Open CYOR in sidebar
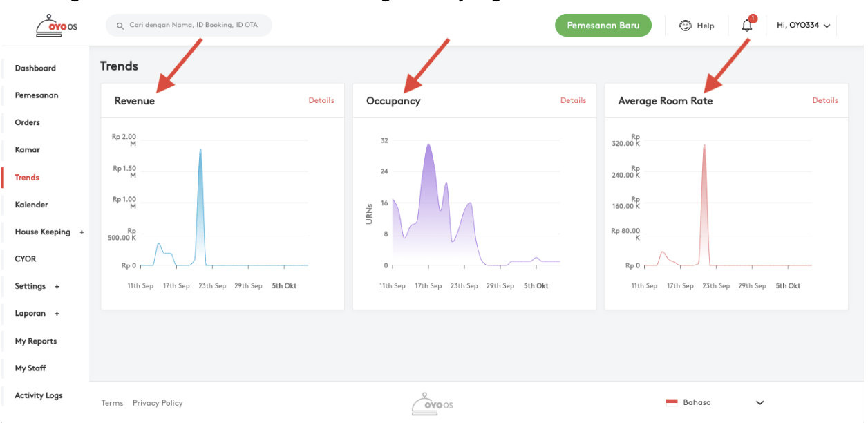 (26, 258)
